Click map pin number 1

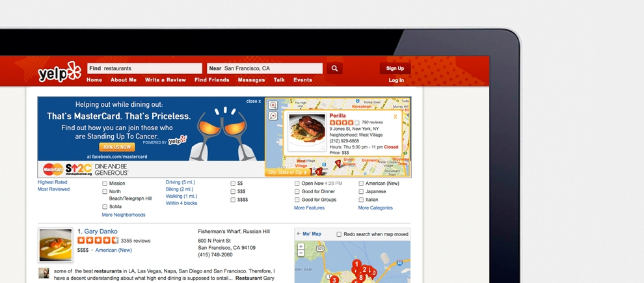(357, 263)
